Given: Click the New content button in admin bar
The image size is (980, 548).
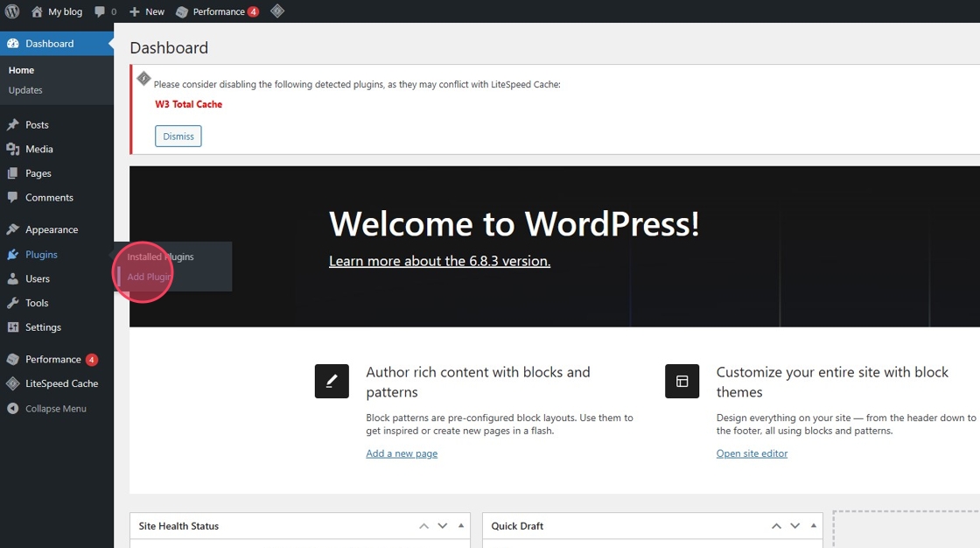Looking at the screenshot, I should (147, 11).
